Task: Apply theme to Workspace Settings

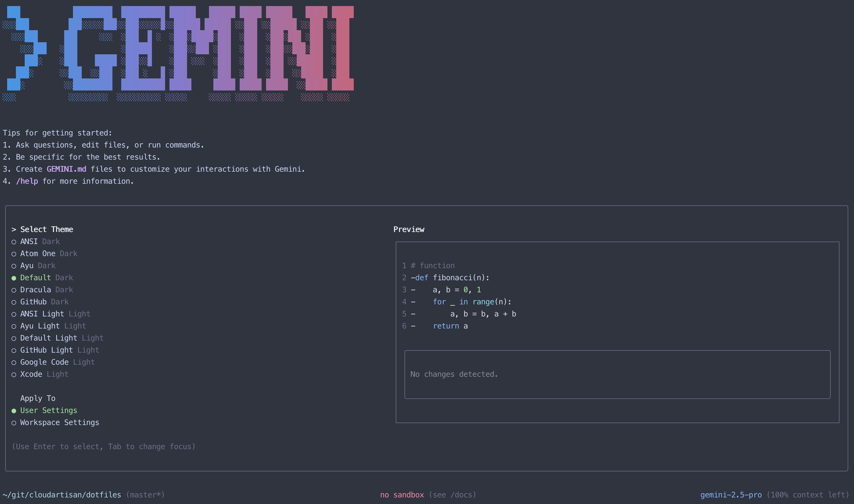Action: (x=55, y=423)
